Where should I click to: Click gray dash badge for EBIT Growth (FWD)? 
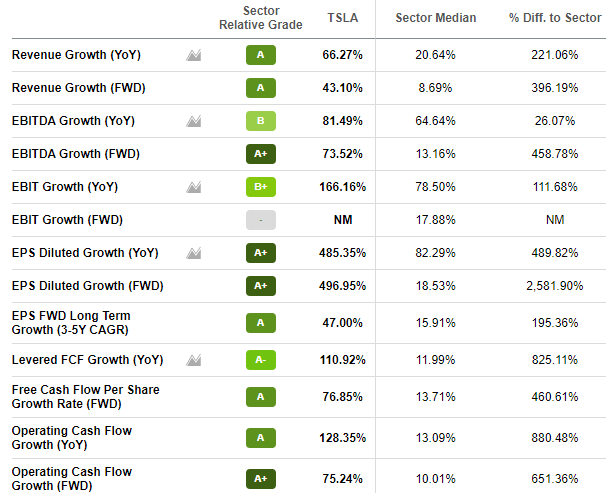point(260,220)
